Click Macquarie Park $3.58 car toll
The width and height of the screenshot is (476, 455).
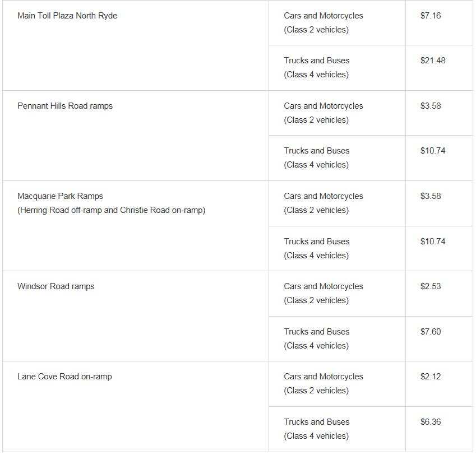tap(431, 196)
